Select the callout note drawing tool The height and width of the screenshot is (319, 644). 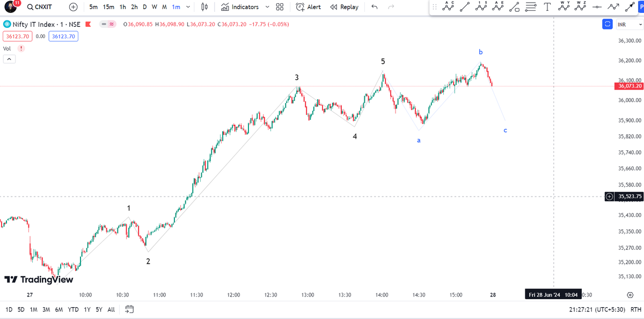pos(514,7)
